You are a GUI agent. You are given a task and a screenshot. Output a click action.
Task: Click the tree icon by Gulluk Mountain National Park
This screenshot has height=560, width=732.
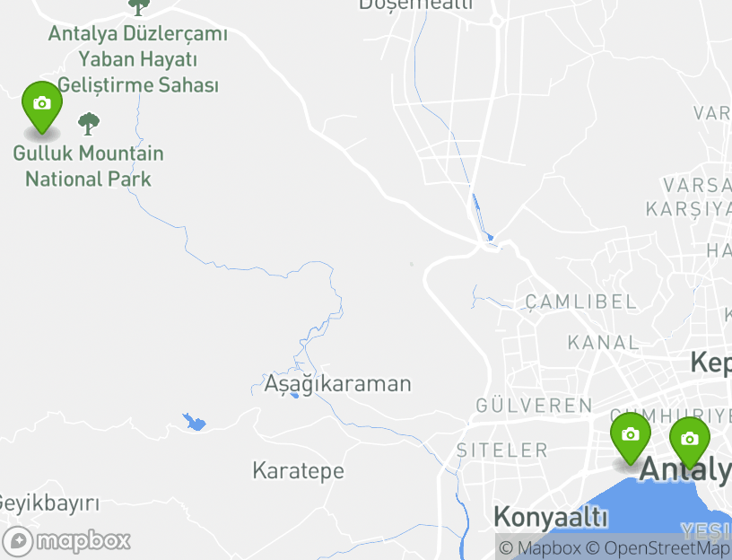[89, 124]
